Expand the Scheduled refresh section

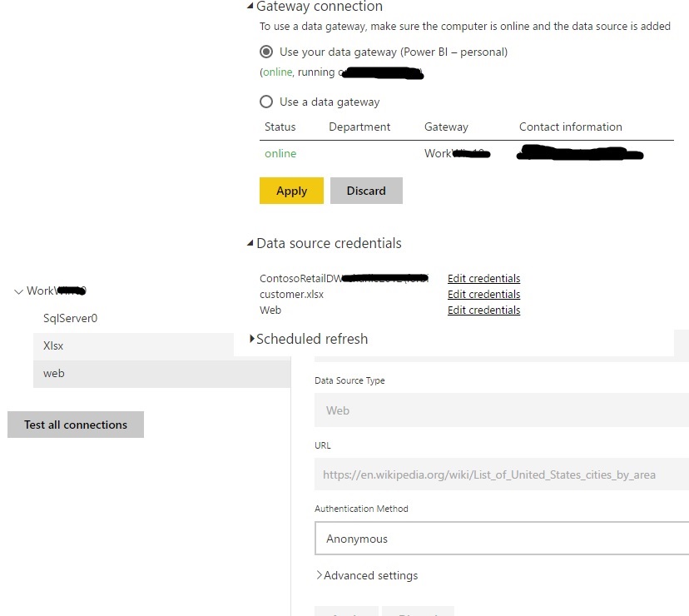pyautogui.click(x=252, y=339)
